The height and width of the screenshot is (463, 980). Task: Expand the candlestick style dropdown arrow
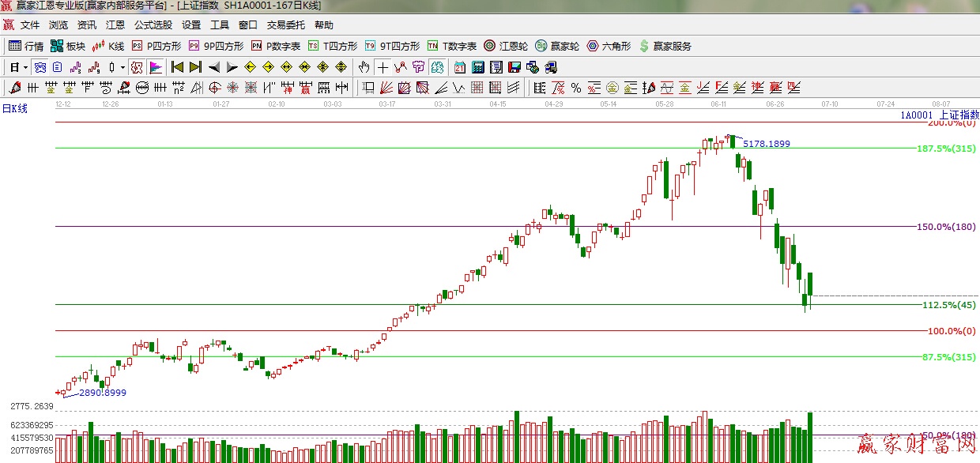122,67
